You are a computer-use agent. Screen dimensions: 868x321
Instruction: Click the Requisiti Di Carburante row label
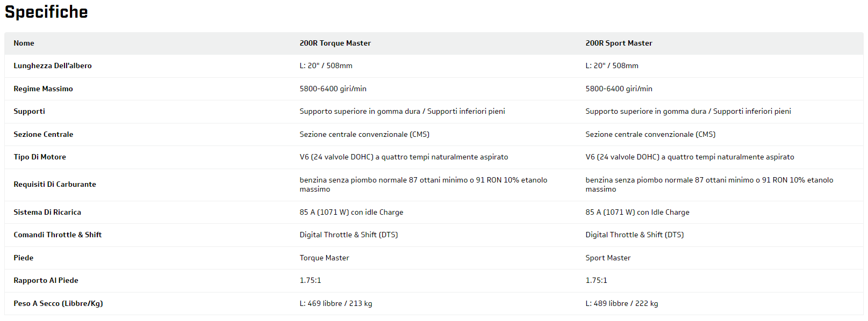(55, 185)
